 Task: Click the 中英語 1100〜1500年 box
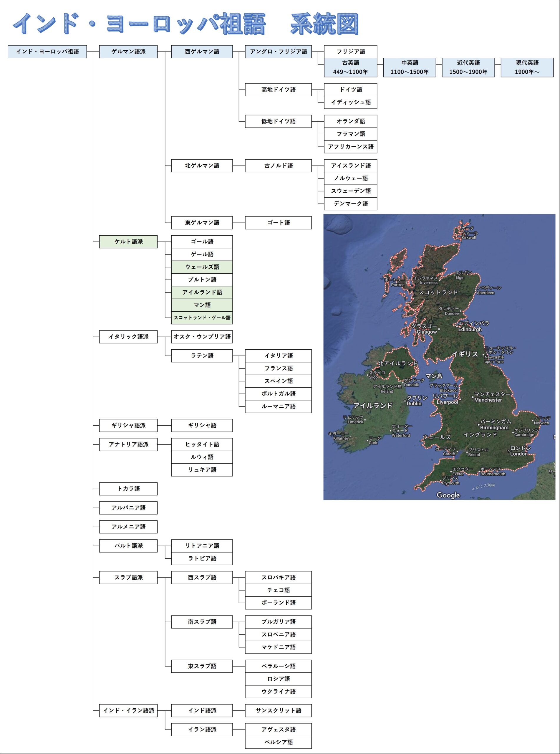pyautogui.click(x=410, y=67)
